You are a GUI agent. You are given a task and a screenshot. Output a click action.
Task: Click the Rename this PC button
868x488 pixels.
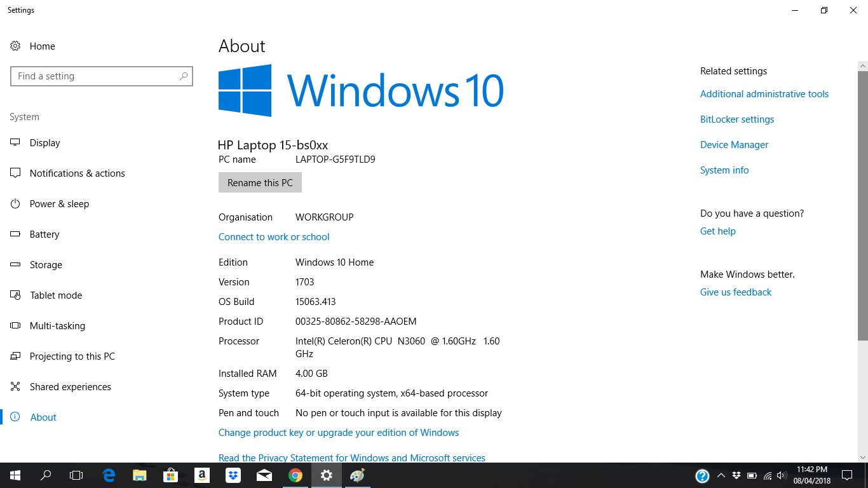click(x=260, y=182)
